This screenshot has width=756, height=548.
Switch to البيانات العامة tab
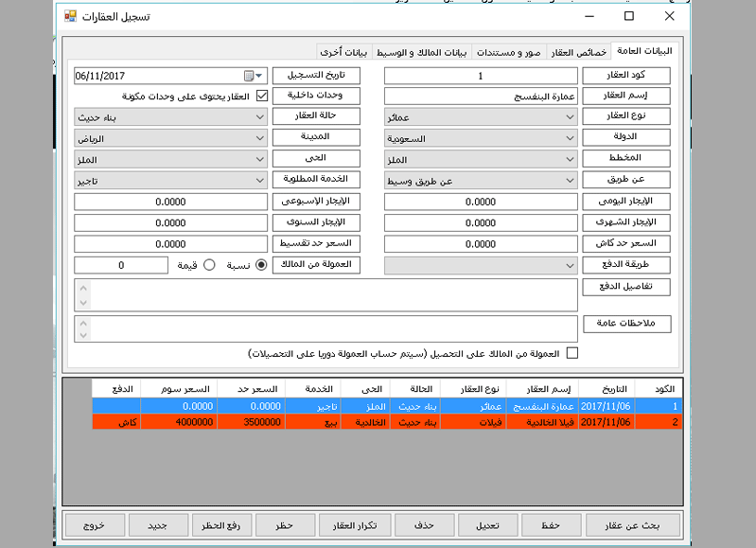(x=644, y=51)
